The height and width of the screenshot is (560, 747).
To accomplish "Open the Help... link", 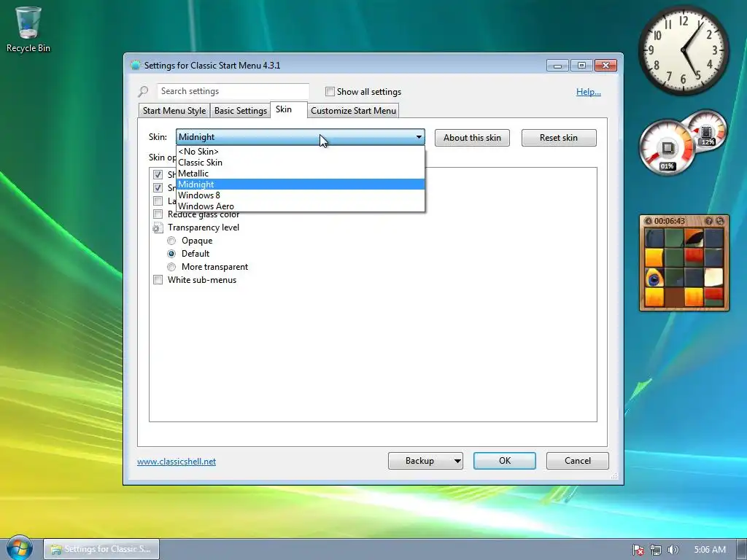I will click(589, 92).
